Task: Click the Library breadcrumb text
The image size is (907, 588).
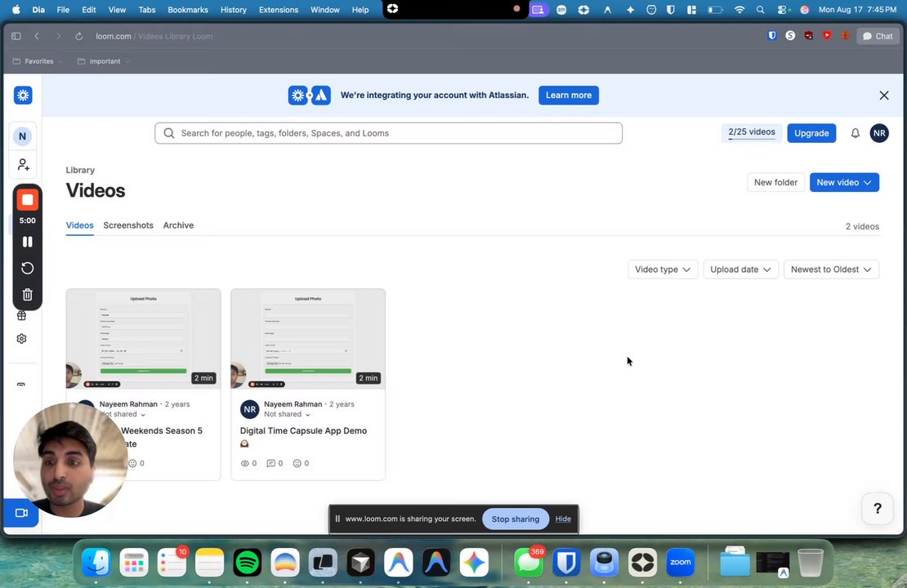Action: click(80, 170)
